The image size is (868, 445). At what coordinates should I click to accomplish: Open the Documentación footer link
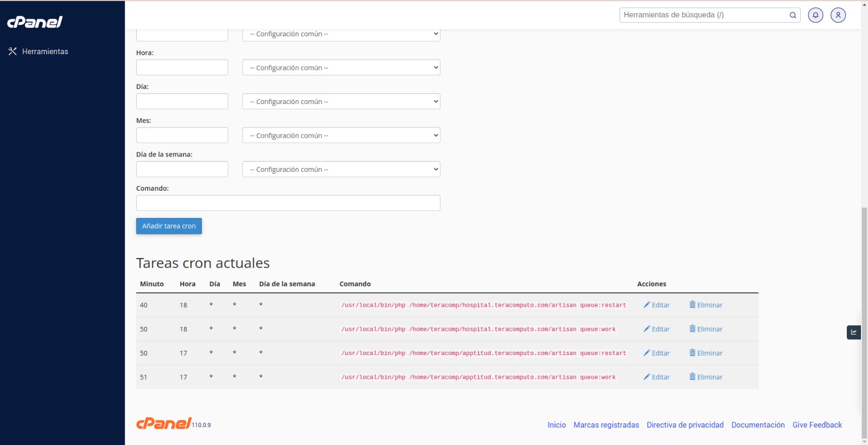[x=758, y=425]
